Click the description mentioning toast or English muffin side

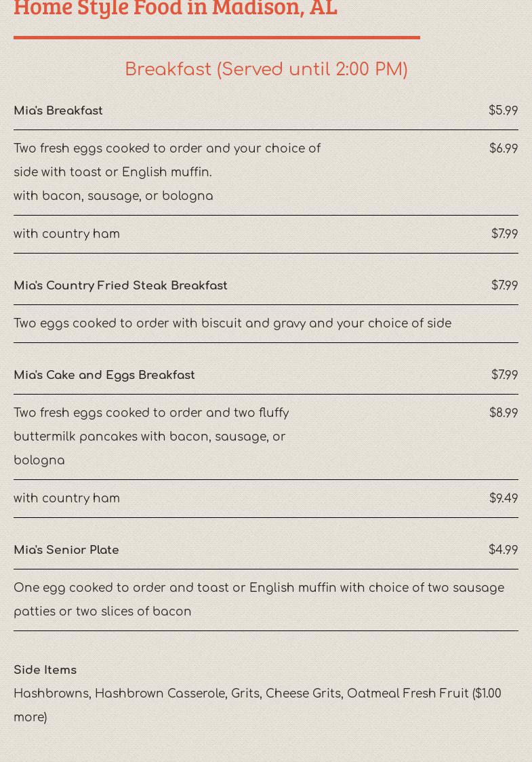click(x=167, y=161)
